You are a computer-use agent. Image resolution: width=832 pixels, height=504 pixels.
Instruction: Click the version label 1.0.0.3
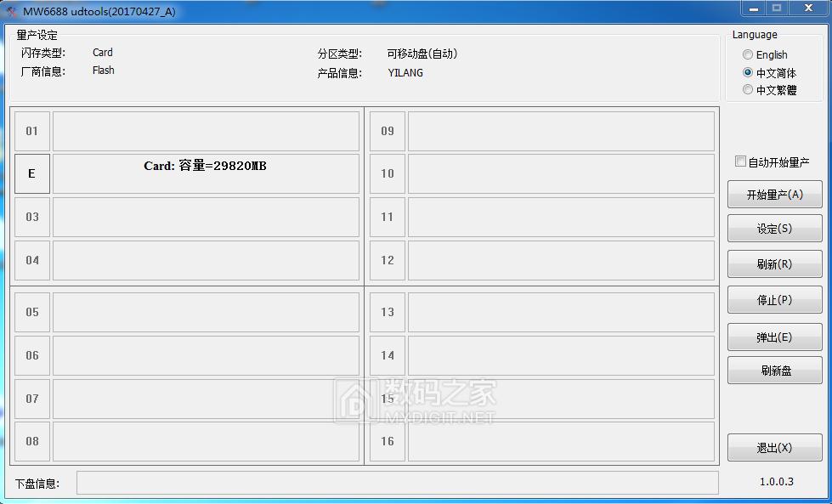[774, 481]
